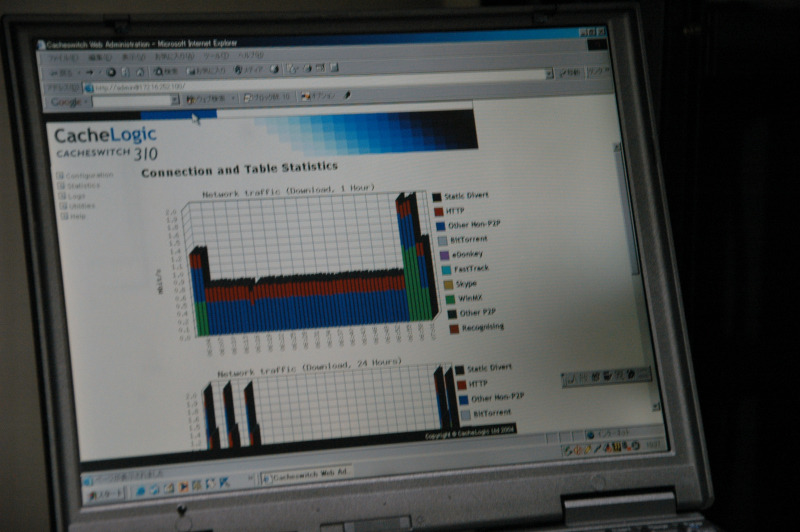Click the page scrollbar down arrow
This screenshot has width=800, height=532.
pyautogui.click(x=656, y=407)
